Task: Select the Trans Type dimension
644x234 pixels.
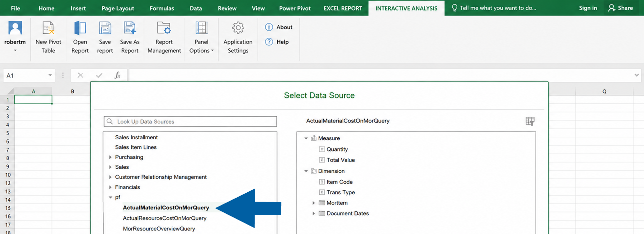Action: [340, 192]
